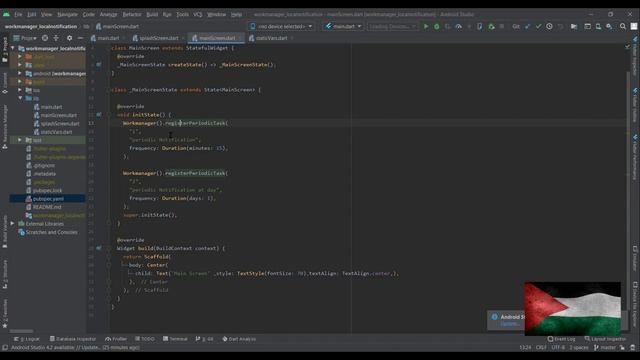Open the Database Inspector tool window
The width and height of the screenshot is (640, 360).
pyautogui.click(x=73, y=339)
